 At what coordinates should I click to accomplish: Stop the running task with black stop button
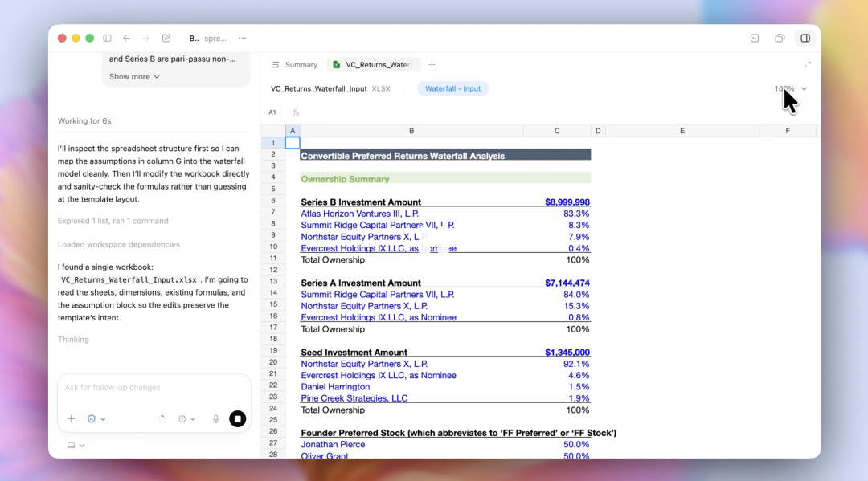click(237, 418)
